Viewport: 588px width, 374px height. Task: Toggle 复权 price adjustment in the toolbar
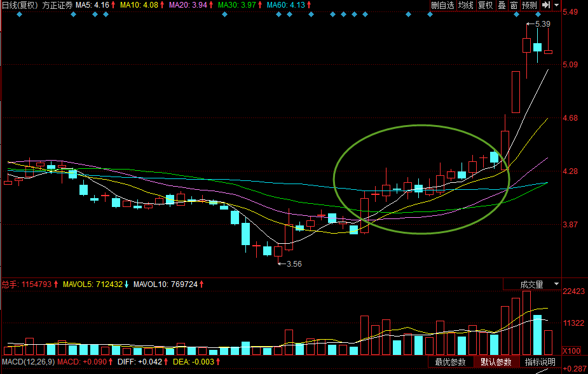485,5
